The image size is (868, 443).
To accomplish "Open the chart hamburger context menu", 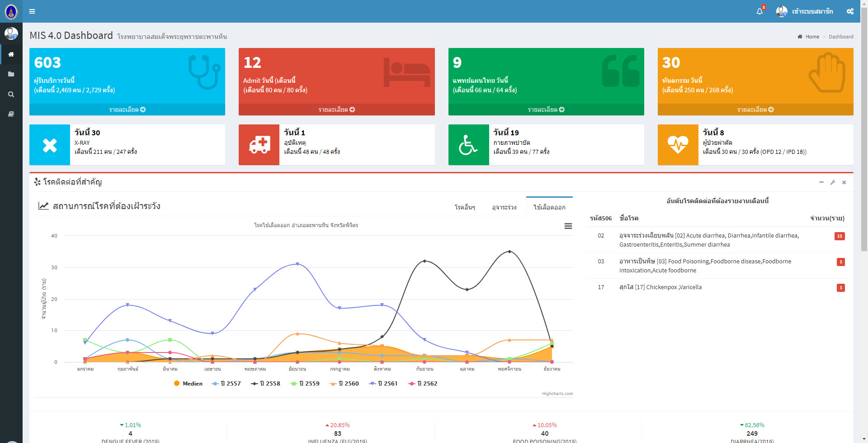I will coord(568,226).
